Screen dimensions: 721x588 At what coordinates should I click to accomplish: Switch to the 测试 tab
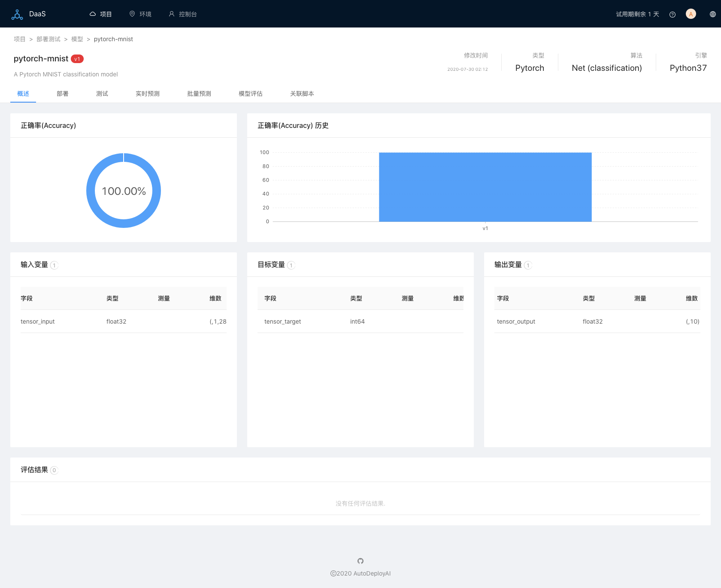tap(102, 94)
